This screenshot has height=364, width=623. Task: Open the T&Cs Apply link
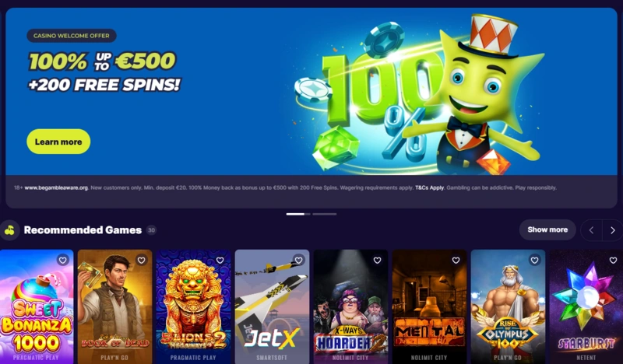coord(430,187)
